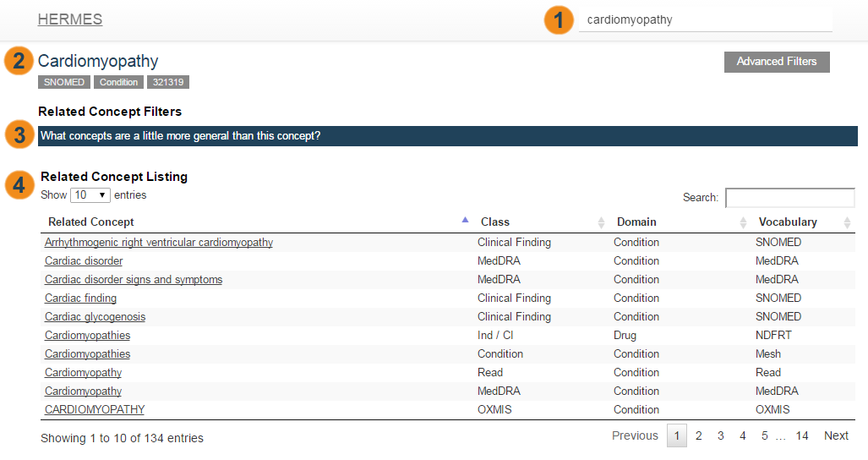Screen dimensions: 868x460
Task: Open Arrhythmogenic right ventricular cardiomyopathy concept
Action: pyautogui.click(x=159, y=243)
